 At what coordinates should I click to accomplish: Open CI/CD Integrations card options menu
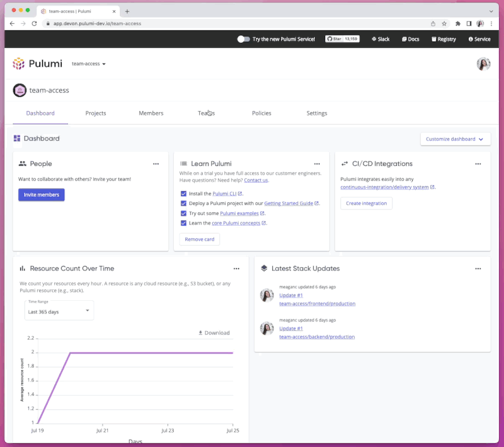click(x=478, y=164)
